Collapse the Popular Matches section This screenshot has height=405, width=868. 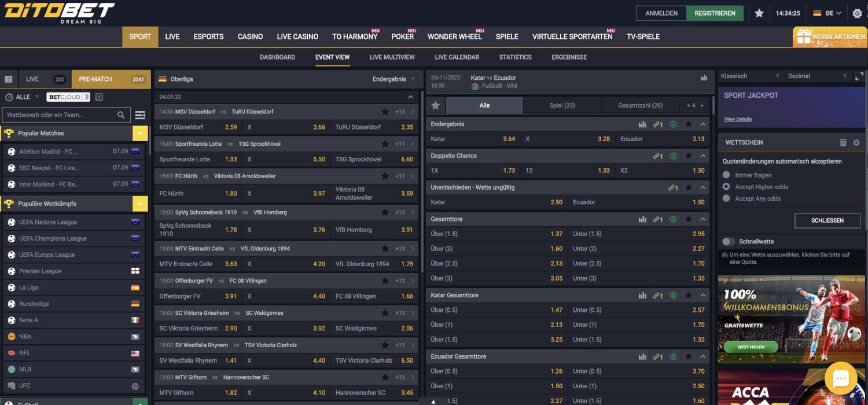(x=140, y=133)
